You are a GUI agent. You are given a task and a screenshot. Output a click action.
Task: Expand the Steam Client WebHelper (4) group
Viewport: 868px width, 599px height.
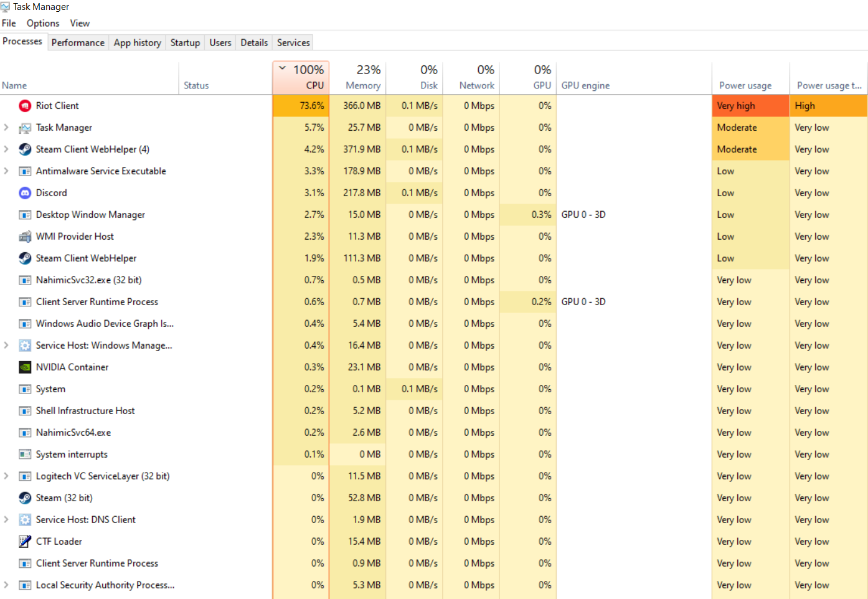tap(6, 149)
